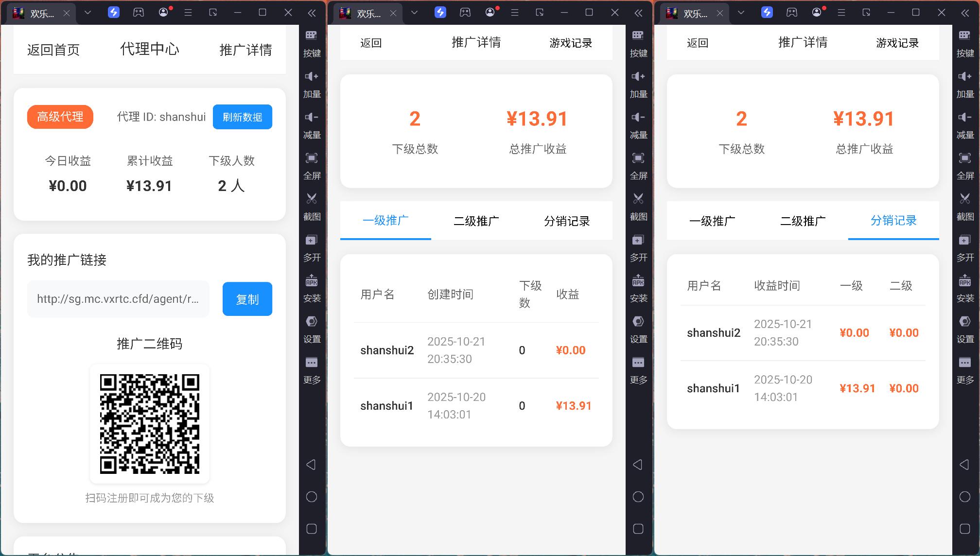This screenshot has width=980, height=556.
Task: Open the key mapping (按键) panel
Action: click(312, 43)
